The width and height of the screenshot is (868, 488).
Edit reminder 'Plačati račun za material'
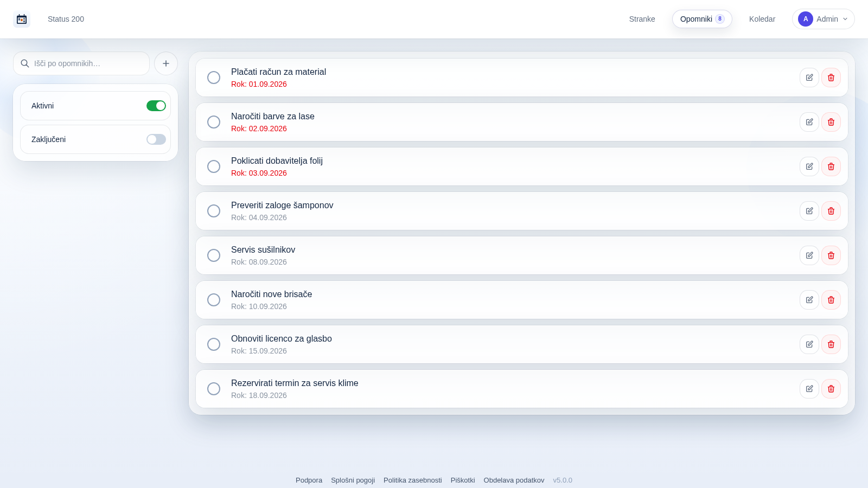[809, 78]
